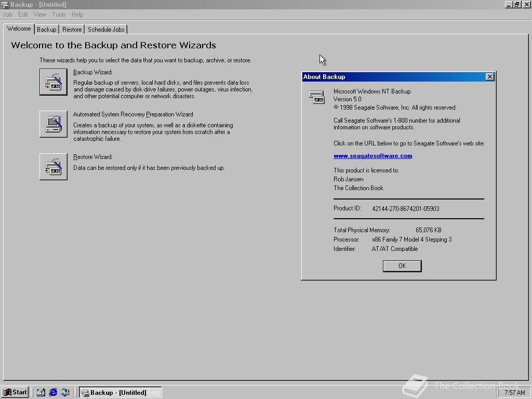
Task: Open www.seagatesoftware.com link
Action: click(373, 156)
